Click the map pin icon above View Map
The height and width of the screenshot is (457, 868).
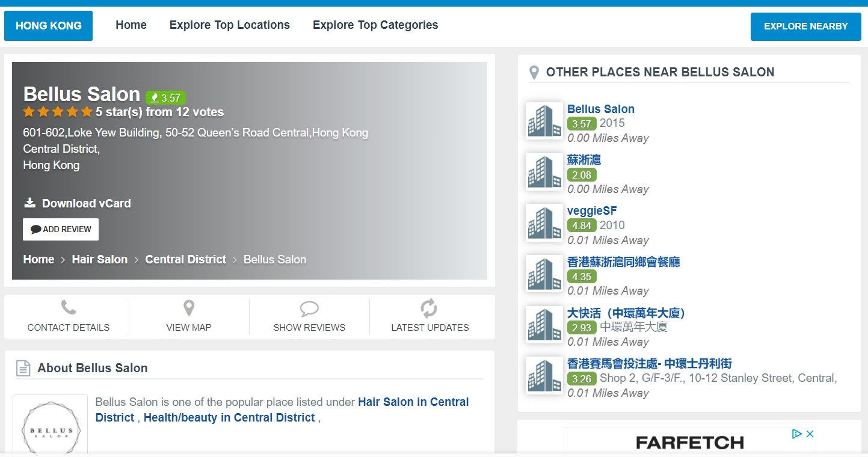(x=189, y=308)
